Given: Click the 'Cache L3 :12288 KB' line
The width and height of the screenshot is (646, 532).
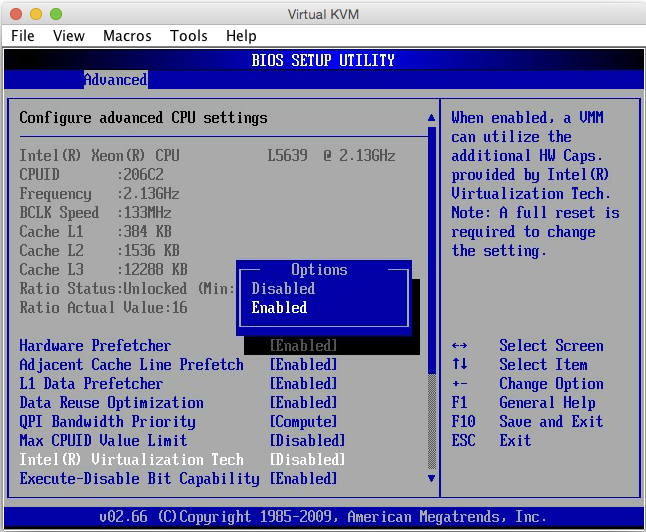Looking at the screenshot, I should pos(103,270).
